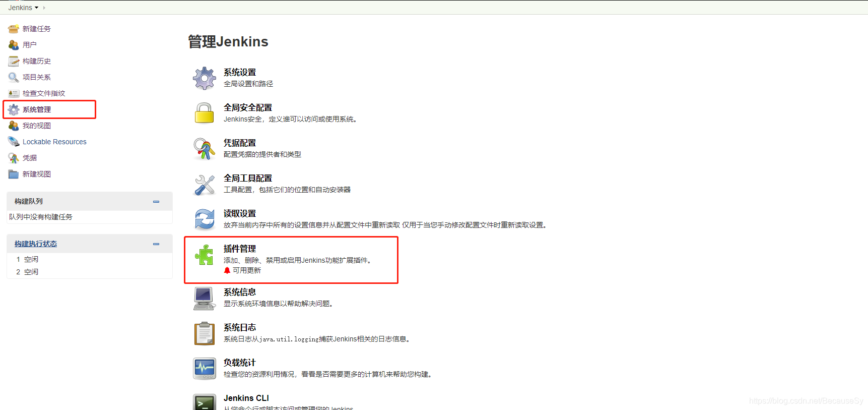The width and height of the screenshot is (868, 410).
Task: Click the Lockable Resources icon
Action: 14,142
